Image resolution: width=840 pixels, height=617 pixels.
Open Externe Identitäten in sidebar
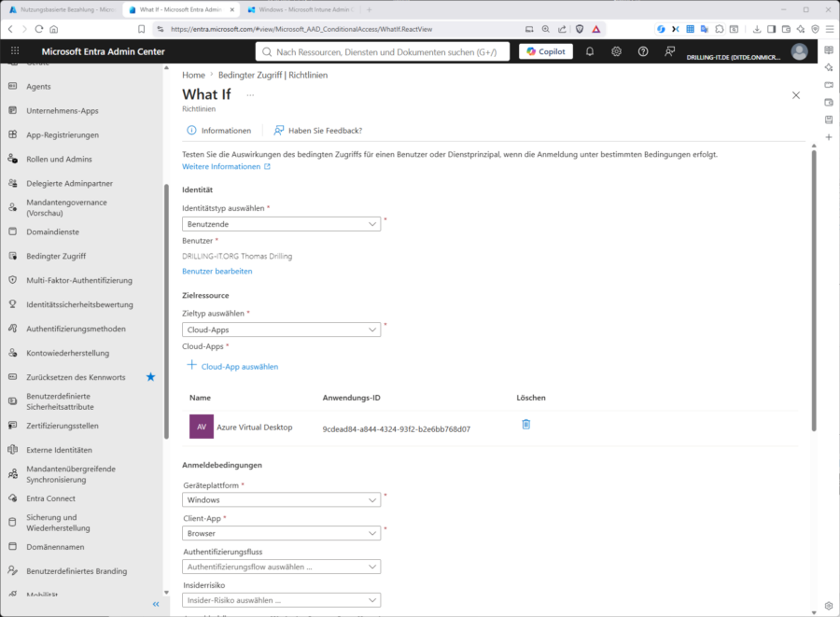(x=59, y=450)
